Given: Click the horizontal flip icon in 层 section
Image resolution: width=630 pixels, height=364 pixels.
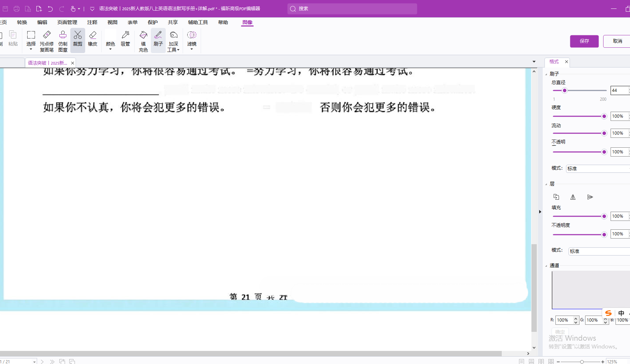Looking at the screenshot, I should pyautogui.click(x=573, y=197).
